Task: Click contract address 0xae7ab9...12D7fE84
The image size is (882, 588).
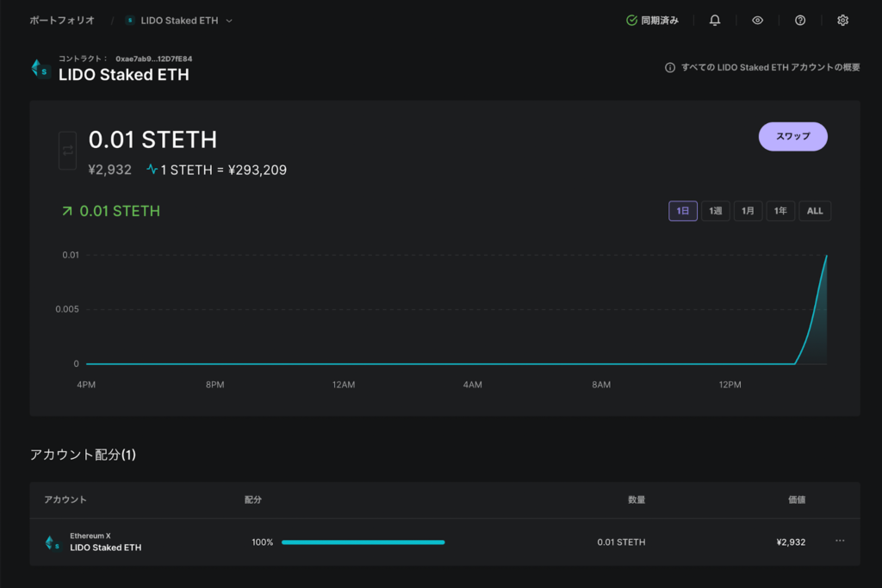Action: coord(153,59)
